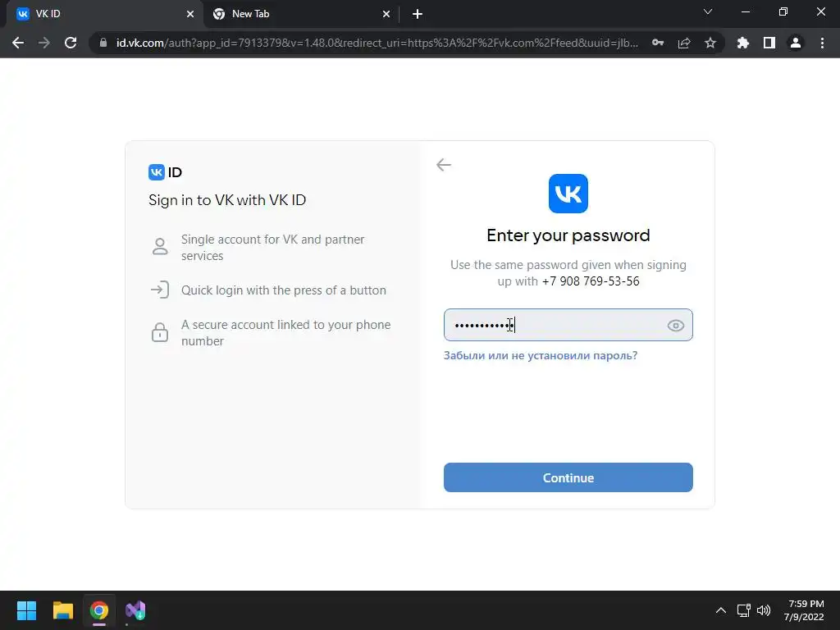
Task: Open the clock showing 7:59 PM
Action: click(804, 610)
